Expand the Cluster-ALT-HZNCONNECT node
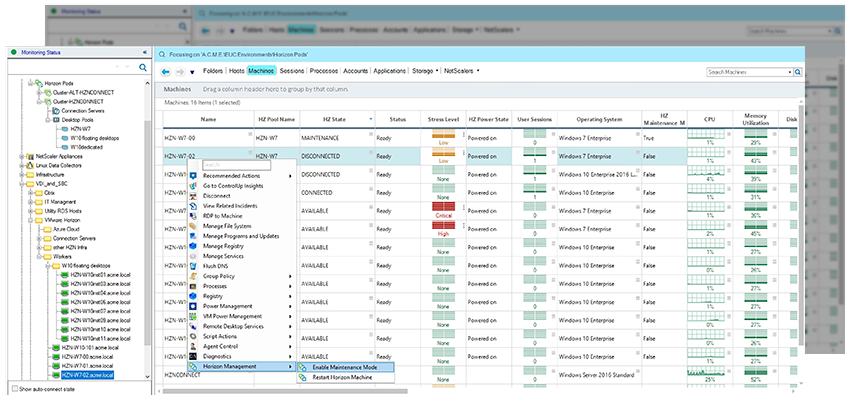850x400 pixels. click(39, 92)
